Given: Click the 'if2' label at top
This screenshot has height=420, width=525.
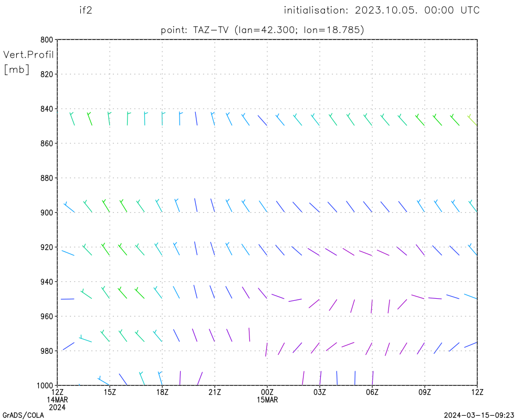Looking at the screenshot, I should [x=86, y=10].
